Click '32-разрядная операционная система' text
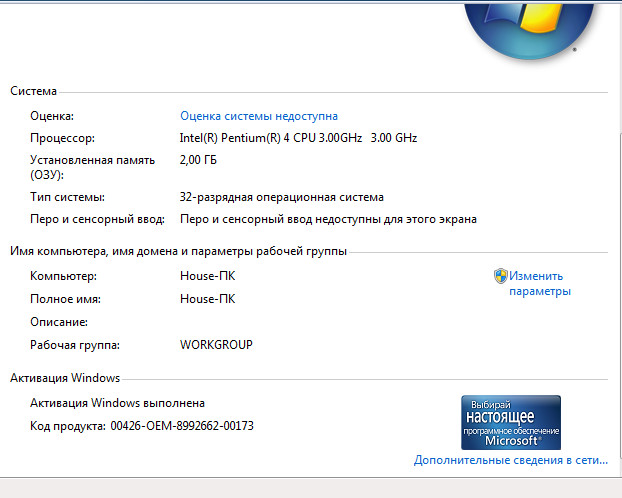 pos(282,197)
